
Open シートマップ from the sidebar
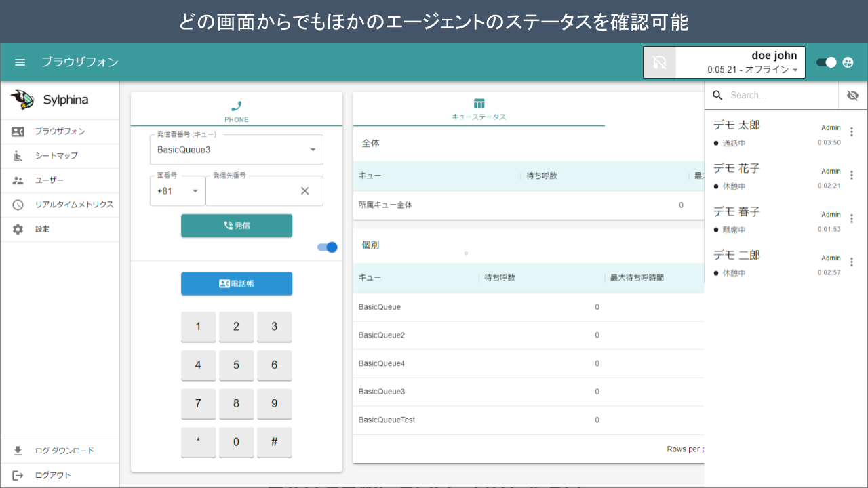(x=56, y=156)
